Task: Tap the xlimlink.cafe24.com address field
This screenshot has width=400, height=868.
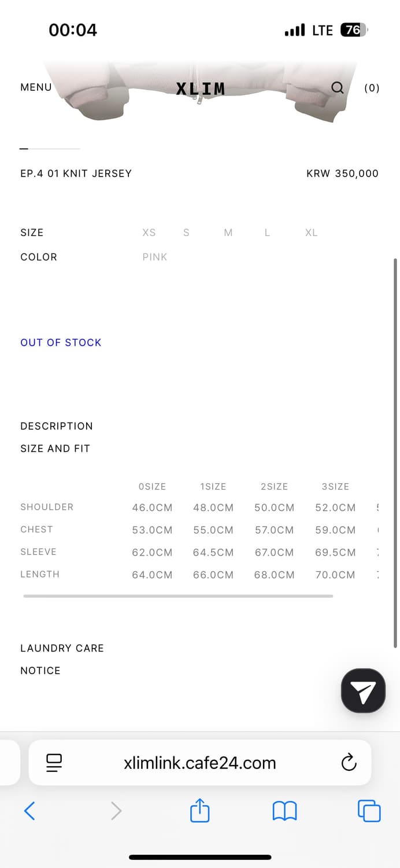Action: [199, 763]
